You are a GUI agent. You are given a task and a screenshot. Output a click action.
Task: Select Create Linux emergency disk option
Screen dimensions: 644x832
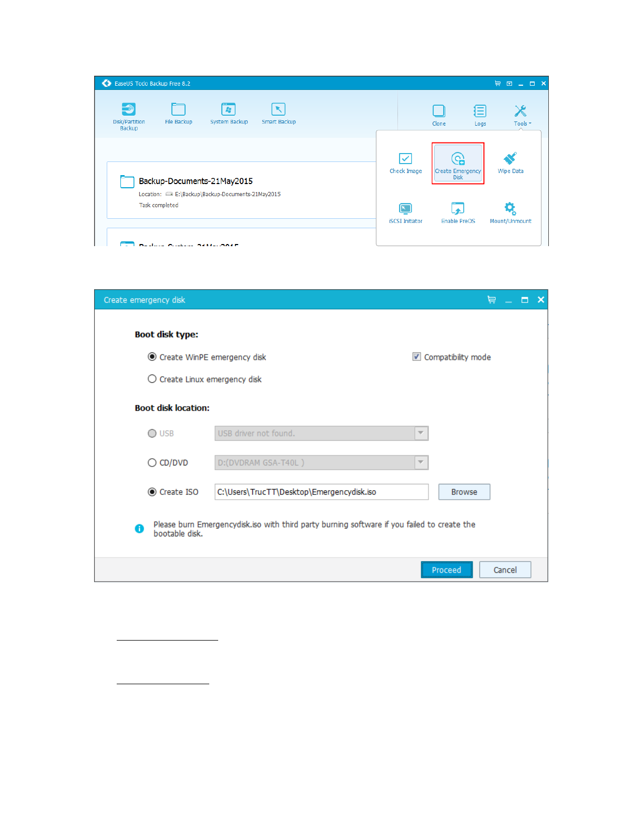(152, 379)
